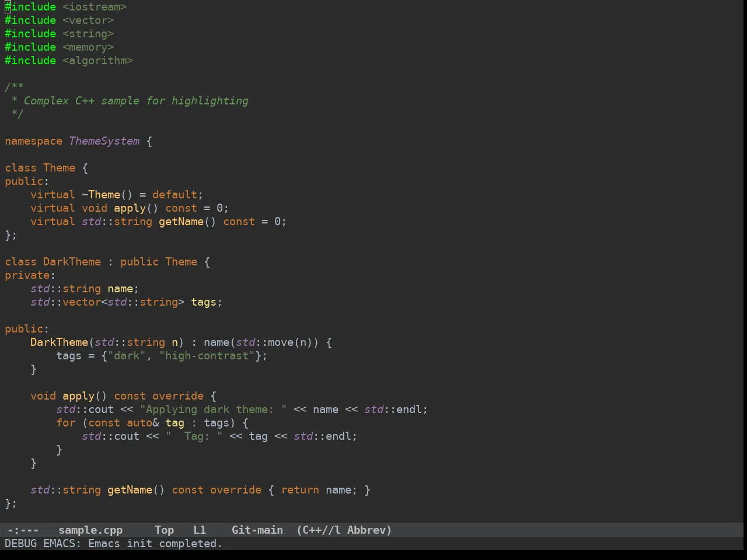Click 'void apply() const override {' line
The width and height of the screenshot is (747, 560).
(123, 396)
